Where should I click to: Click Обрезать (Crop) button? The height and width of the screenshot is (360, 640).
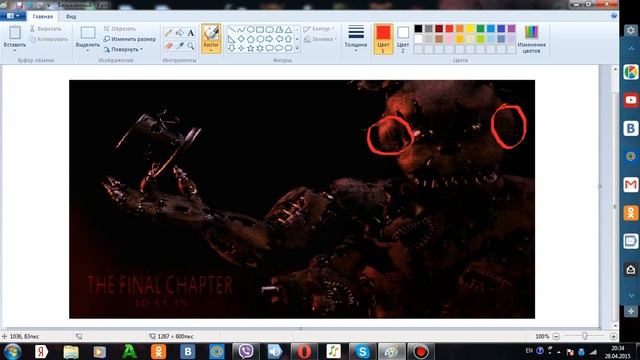[x=120, y=29]
